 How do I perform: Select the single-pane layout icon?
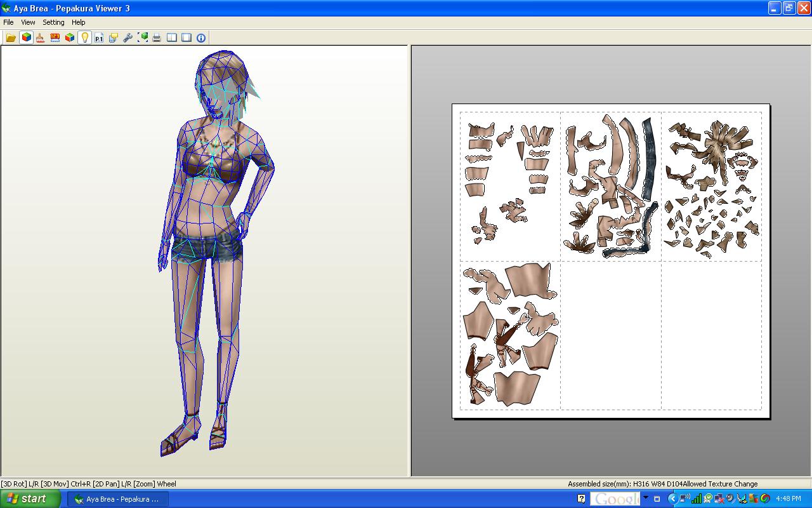click(x=187, y=38)
